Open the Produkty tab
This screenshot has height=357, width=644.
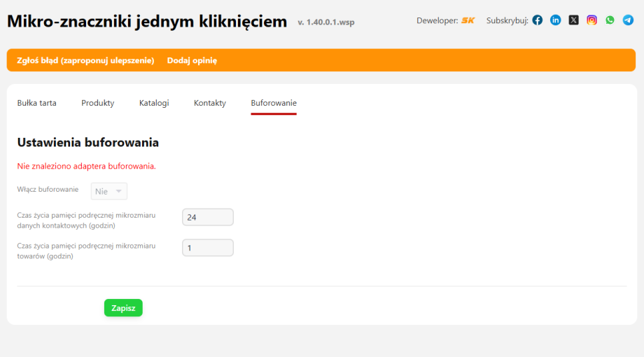click(x=97, y=103)
